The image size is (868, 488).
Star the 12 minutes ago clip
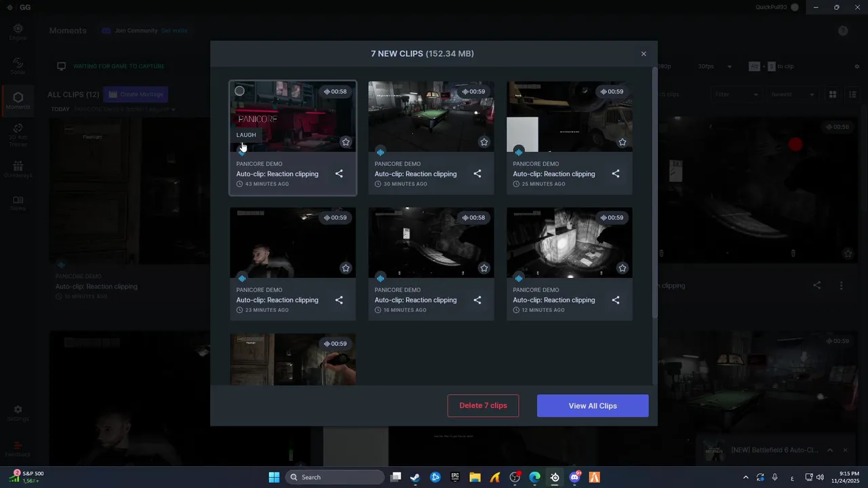(x=623, y=268)
